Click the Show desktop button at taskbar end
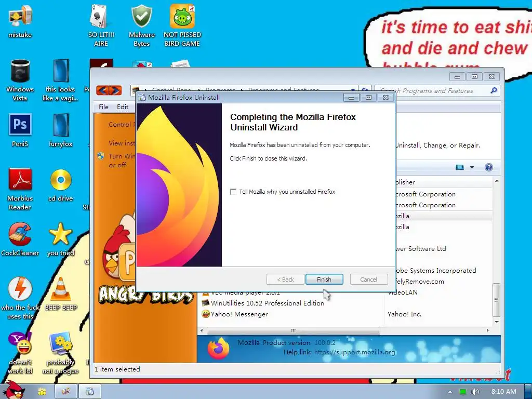Viewport: 532px width, 399px height. (528, 392)
